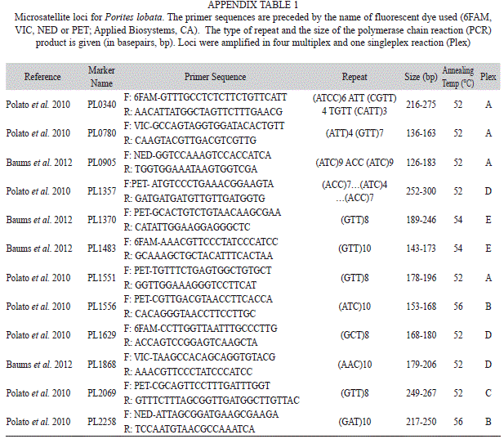Click forward primer 6FAM-CCTTGGTTAATTTGCCCTTG
504x439 pixels.
coord(205,329)
